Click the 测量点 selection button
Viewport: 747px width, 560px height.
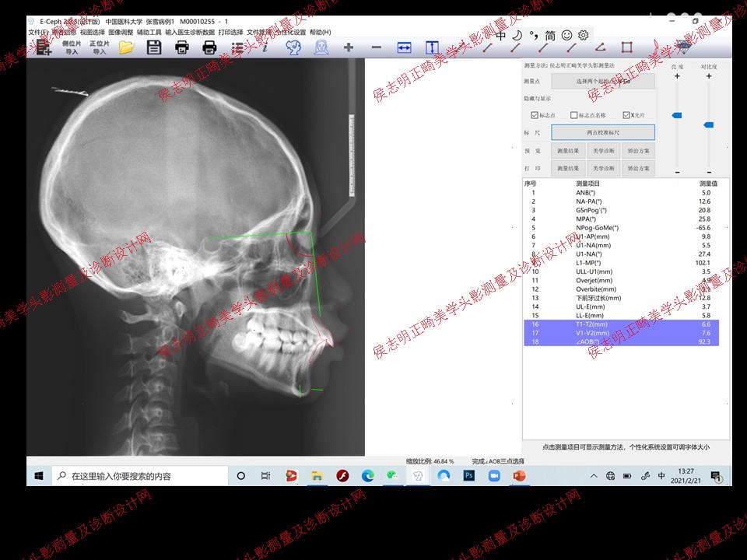pos(603,81)
